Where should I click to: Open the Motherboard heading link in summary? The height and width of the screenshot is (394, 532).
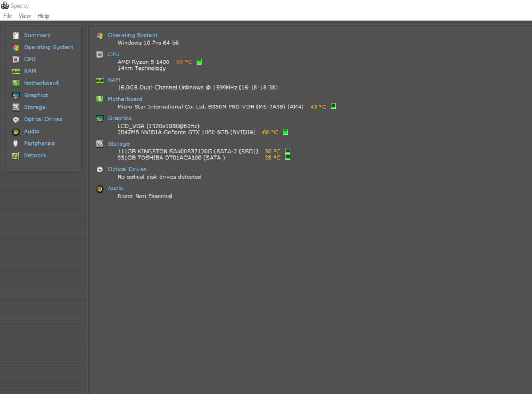pyautogui.click(x=125, y=99)
